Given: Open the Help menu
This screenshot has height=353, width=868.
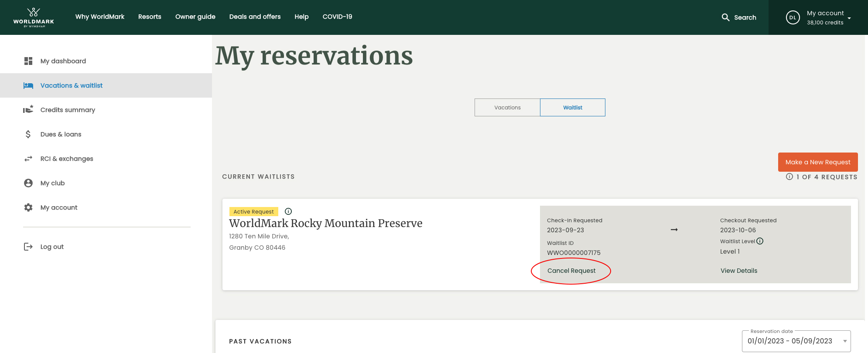Looking at the screenshot, I should pyautogui.click(x=301, y=17).
